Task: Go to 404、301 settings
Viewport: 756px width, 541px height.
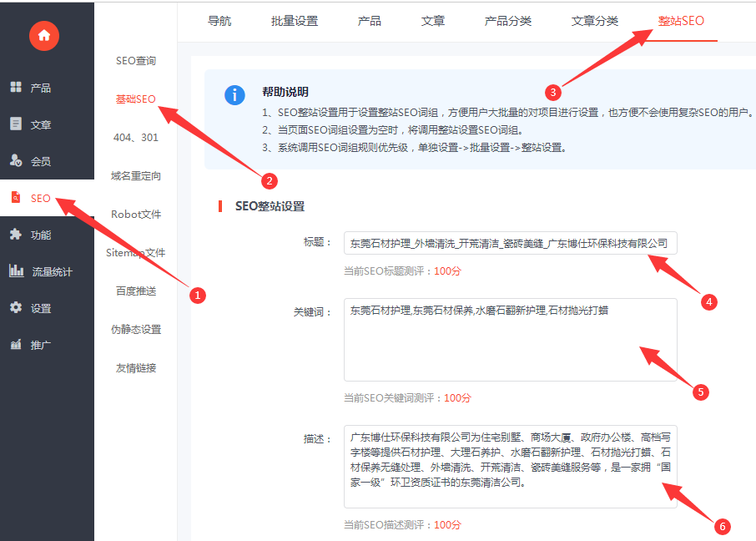Action: tap(135, 138)
